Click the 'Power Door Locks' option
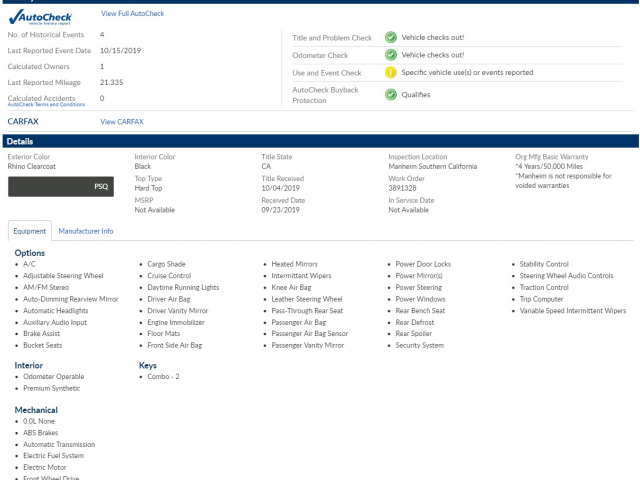 pos(423,264)
